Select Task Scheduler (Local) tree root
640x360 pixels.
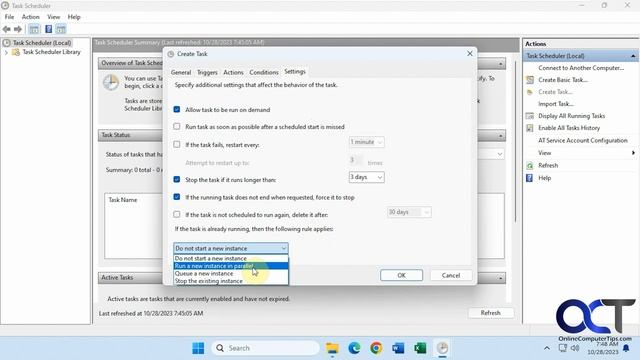(42, 43)
